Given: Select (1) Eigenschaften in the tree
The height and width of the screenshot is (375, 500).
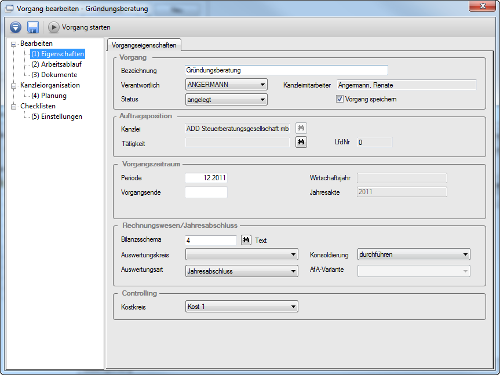Looking at the screenshot, I should 58,54.
